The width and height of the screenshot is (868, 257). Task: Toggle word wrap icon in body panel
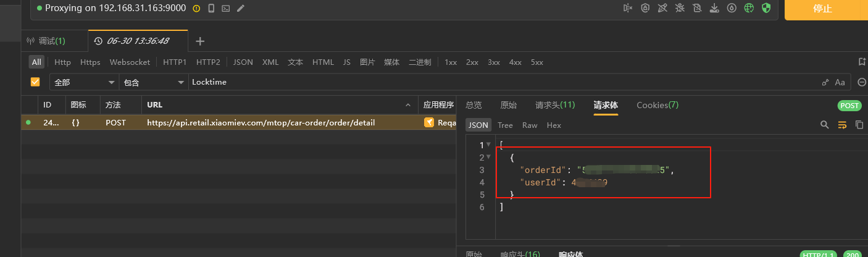[842, 125]
